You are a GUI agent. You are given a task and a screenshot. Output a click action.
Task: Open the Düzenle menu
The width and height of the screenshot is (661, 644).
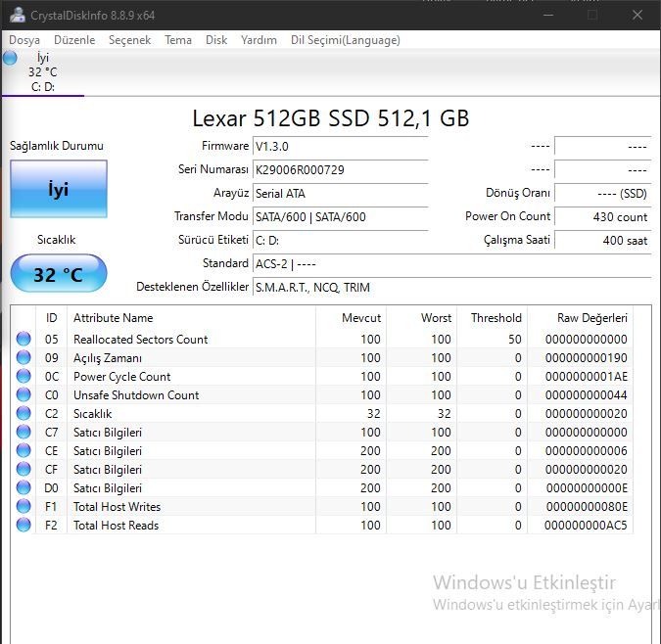(74, 40)
